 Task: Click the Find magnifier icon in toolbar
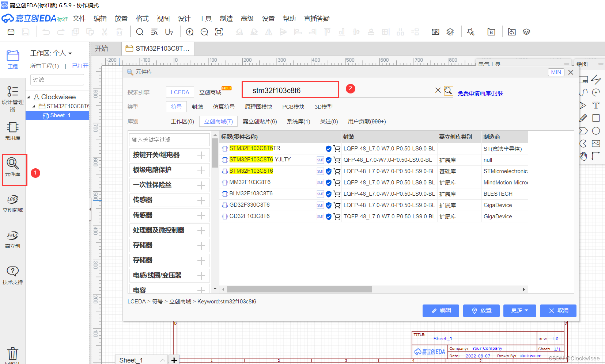[140, 32]
